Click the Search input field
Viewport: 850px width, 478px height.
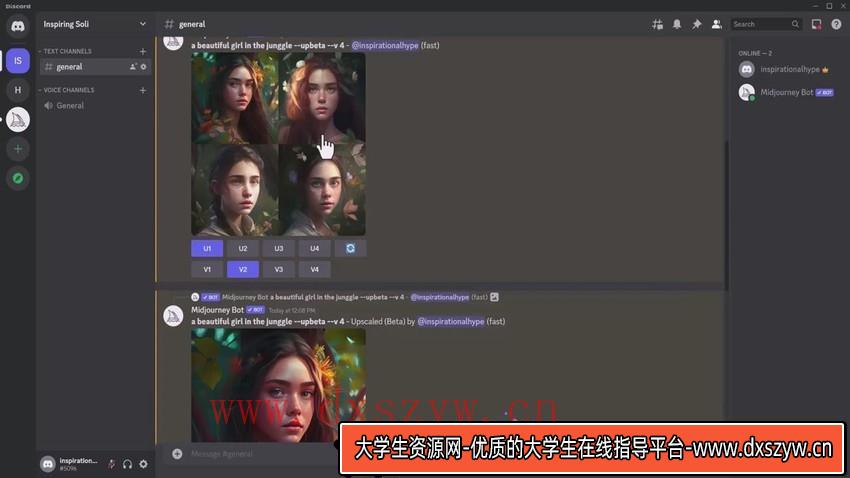[766, 24]
